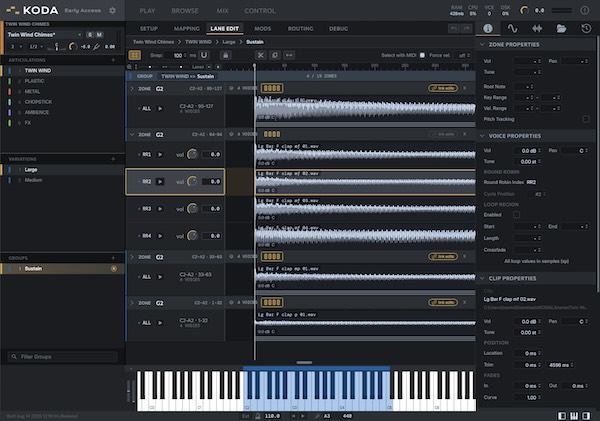The width and height of the screenshot is (600, 421).
Task: Click the undo arrow button
Action: click(x=454, y=28)
